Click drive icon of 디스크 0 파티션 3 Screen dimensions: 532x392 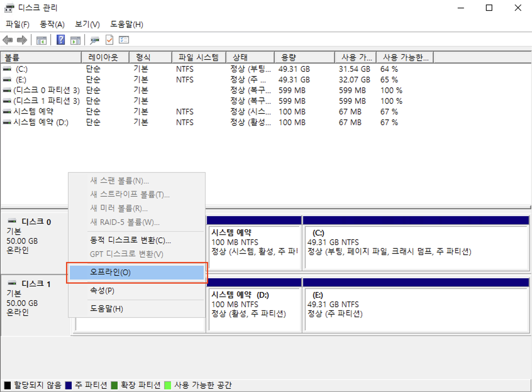7,90
